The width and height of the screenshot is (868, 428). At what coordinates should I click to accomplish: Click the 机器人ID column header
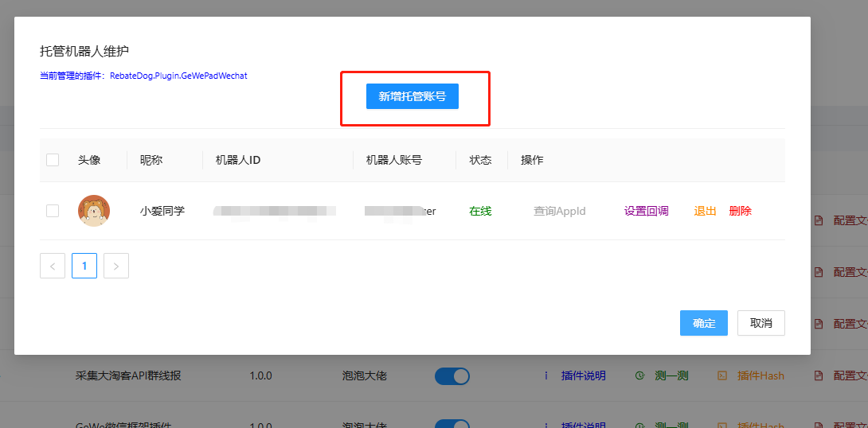pos(238,160)
